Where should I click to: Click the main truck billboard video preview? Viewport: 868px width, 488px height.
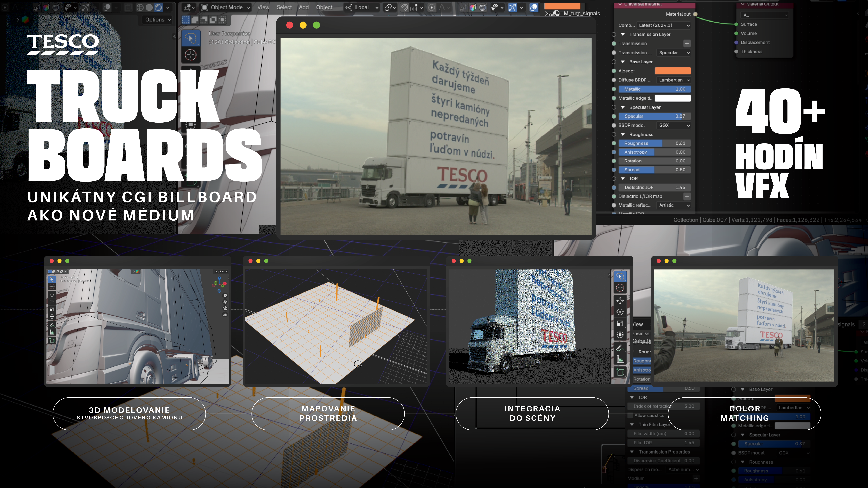[x=436, y=136]
